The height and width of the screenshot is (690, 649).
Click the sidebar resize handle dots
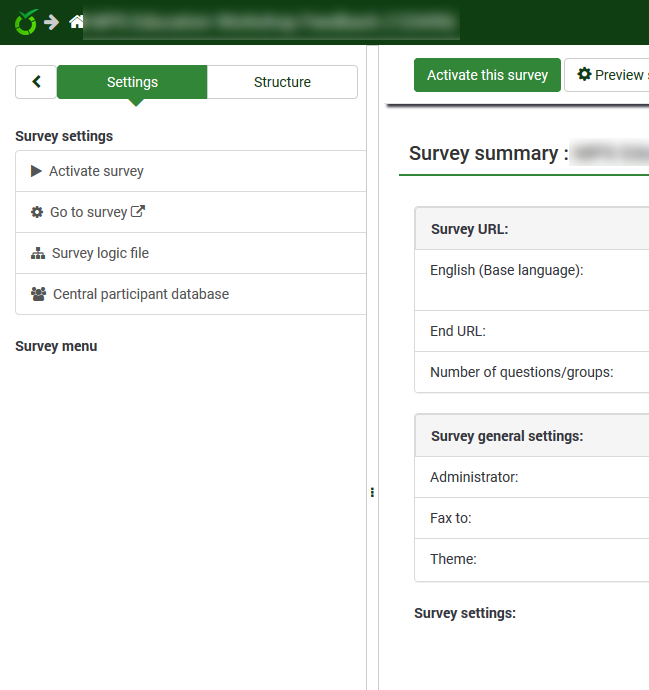coord(372,492)
